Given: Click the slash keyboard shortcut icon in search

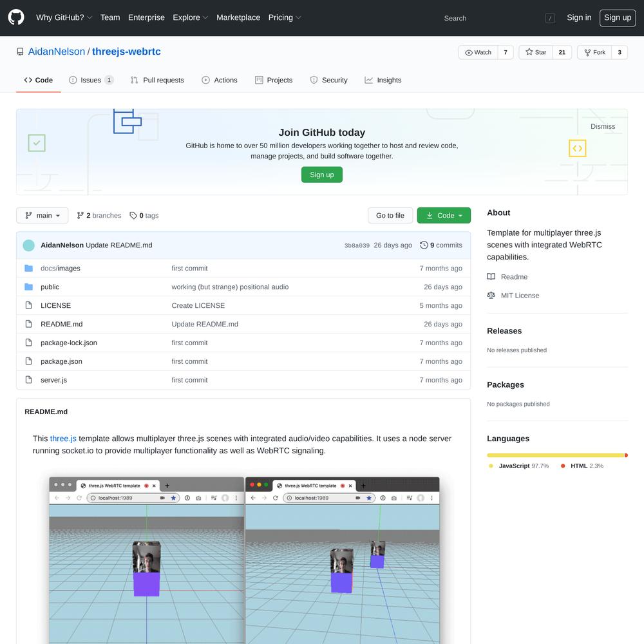Looking at the screenshot, I should click(x=550, y=18).
